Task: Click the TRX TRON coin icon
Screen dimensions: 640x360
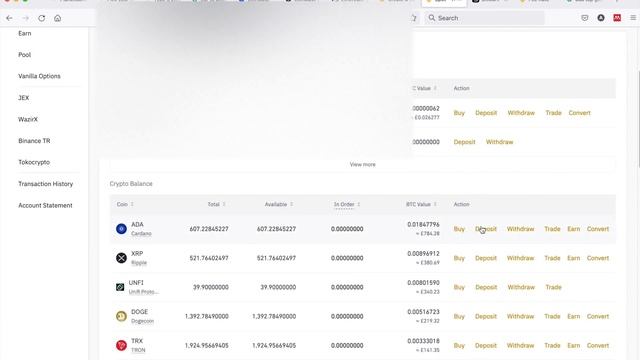Action: [121, 345]
